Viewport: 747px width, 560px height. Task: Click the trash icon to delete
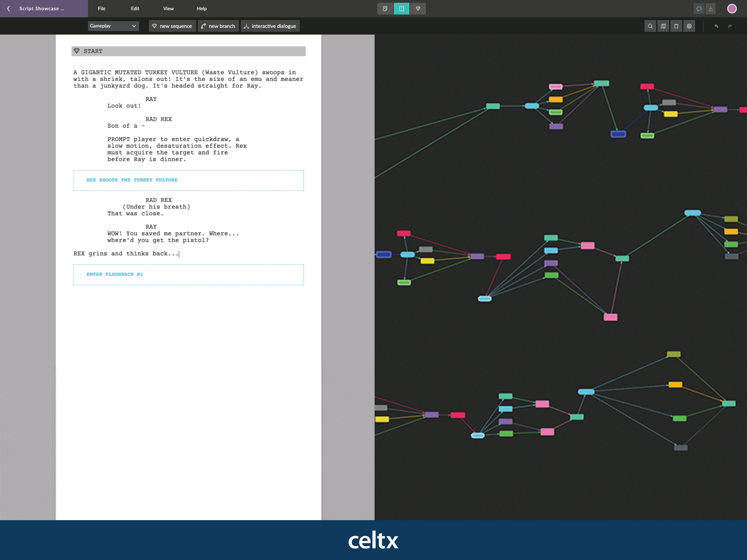pyautogui.click(x=676, y=26)
